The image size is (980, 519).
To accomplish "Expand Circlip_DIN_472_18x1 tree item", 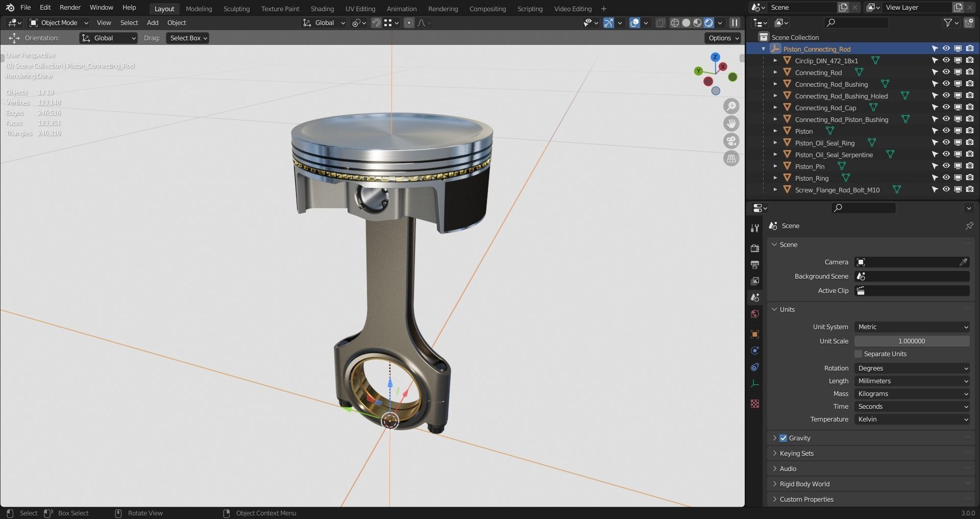I will pos(775,60).
